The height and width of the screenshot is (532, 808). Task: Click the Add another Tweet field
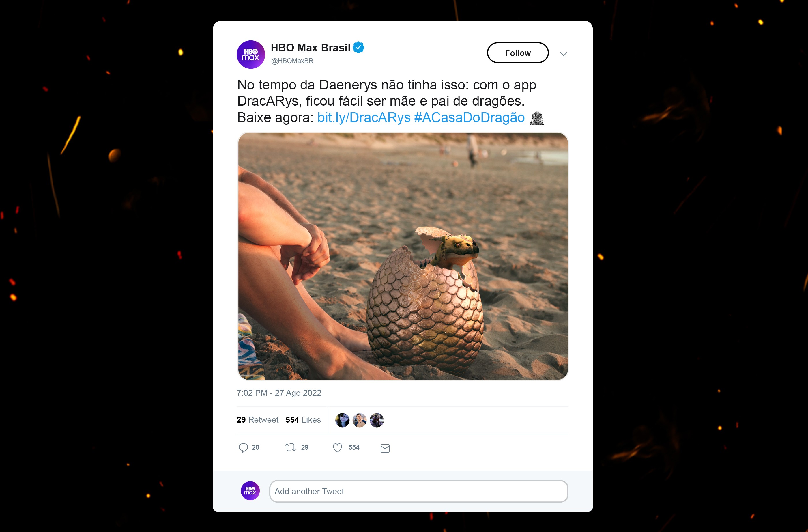[418, 491]
